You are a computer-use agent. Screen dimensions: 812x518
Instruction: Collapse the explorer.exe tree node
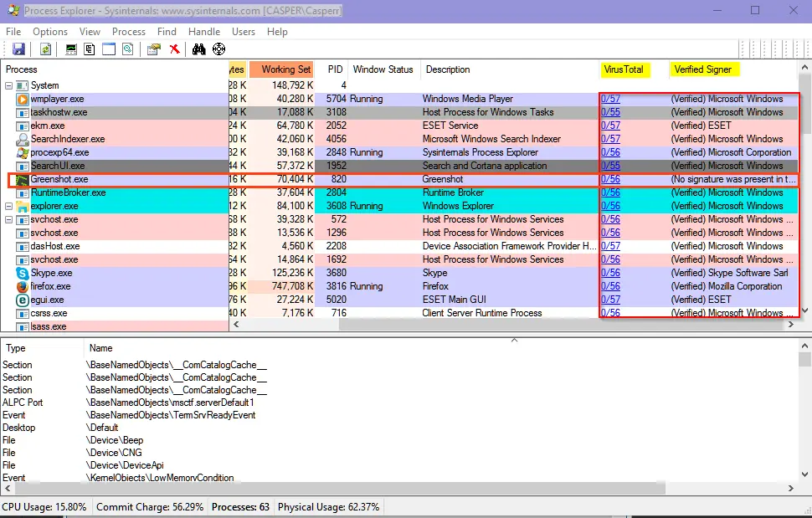click(x=9, y=206)
